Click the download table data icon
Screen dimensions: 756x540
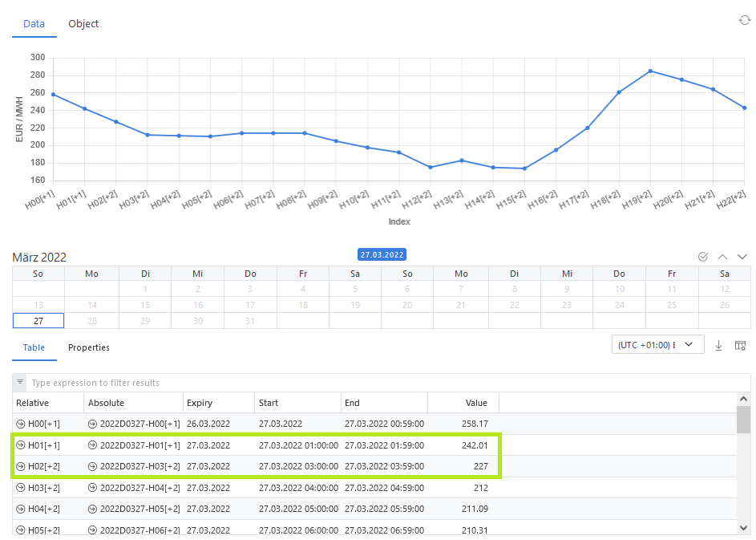click(718, 345)
